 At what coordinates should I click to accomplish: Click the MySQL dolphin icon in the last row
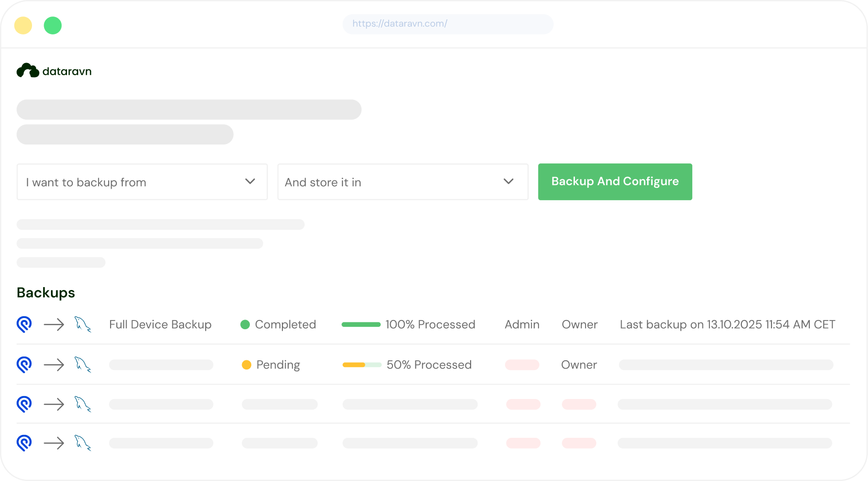pyautogui.click(x=82, y=443)
